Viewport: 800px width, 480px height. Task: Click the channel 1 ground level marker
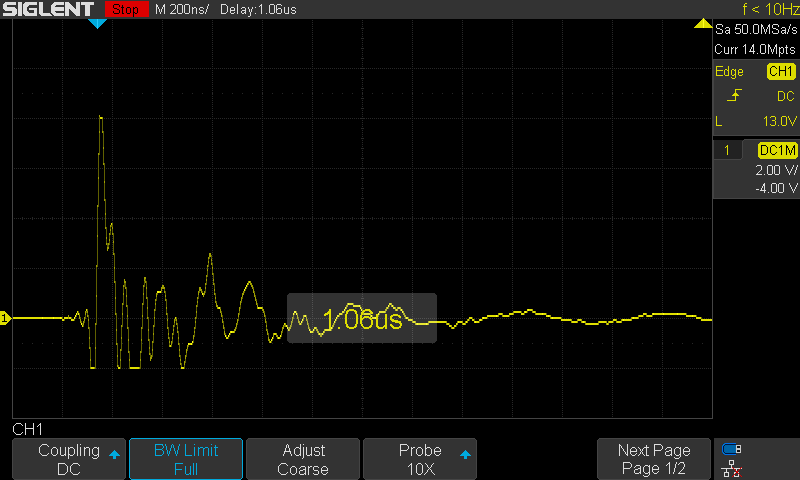[x=5, y=318]
